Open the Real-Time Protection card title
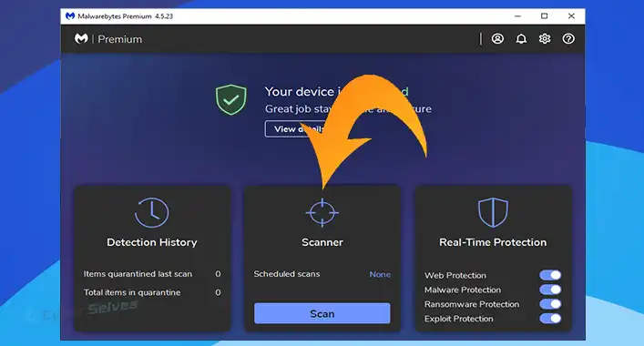The height and width of the screenshot is (346, 644). (x=493, y=242)
